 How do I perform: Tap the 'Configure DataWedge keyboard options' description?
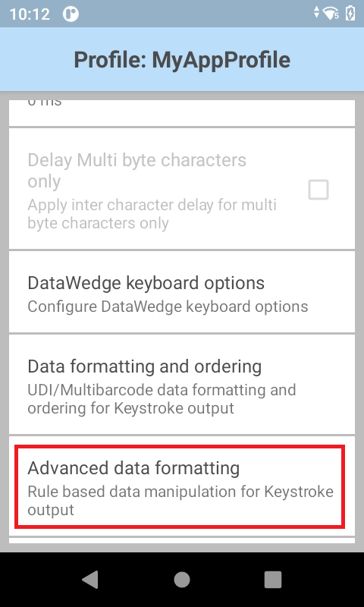pos(168,307)
